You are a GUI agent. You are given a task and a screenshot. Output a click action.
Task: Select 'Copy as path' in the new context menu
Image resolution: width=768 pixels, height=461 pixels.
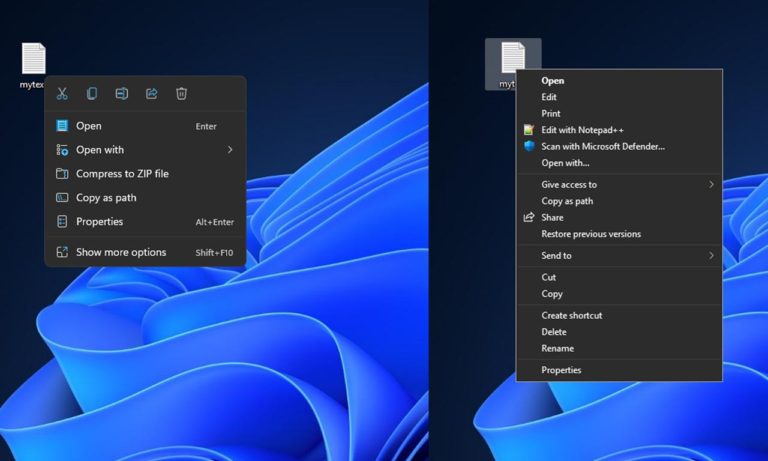tap(145, 197)
